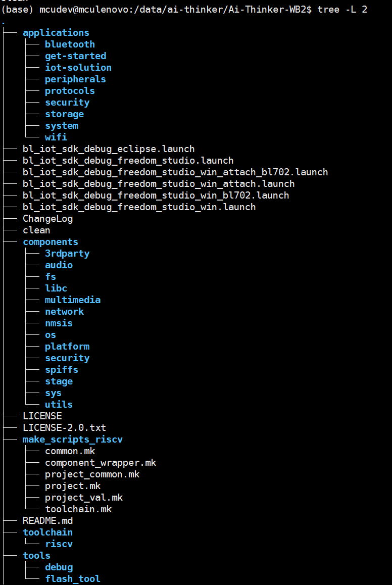Click the multimedia directory under components
The image size is (392, 585).
pyautogui.click(x=73, y=300)
